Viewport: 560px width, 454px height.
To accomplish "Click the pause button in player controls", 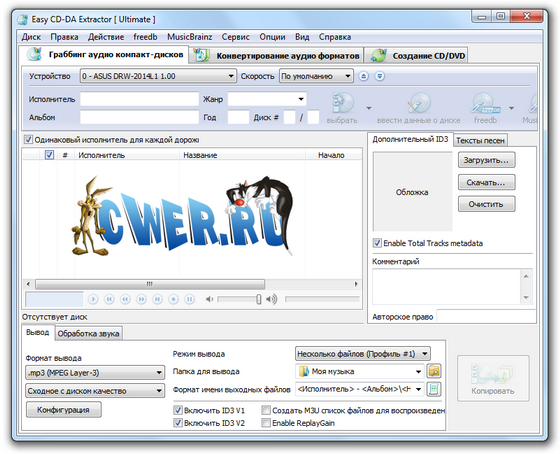I will tap(190, 299).
